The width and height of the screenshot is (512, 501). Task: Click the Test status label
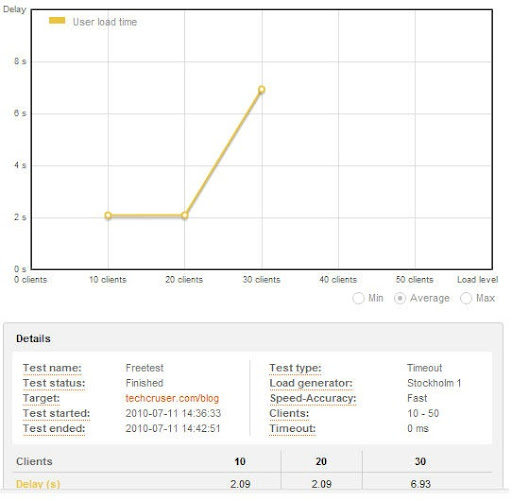coord(54,383)
